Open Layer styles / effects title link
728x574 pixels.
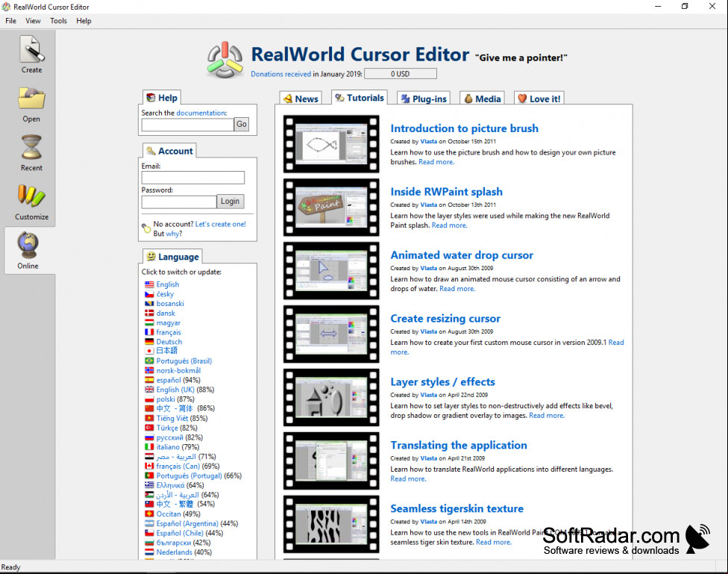442,382
